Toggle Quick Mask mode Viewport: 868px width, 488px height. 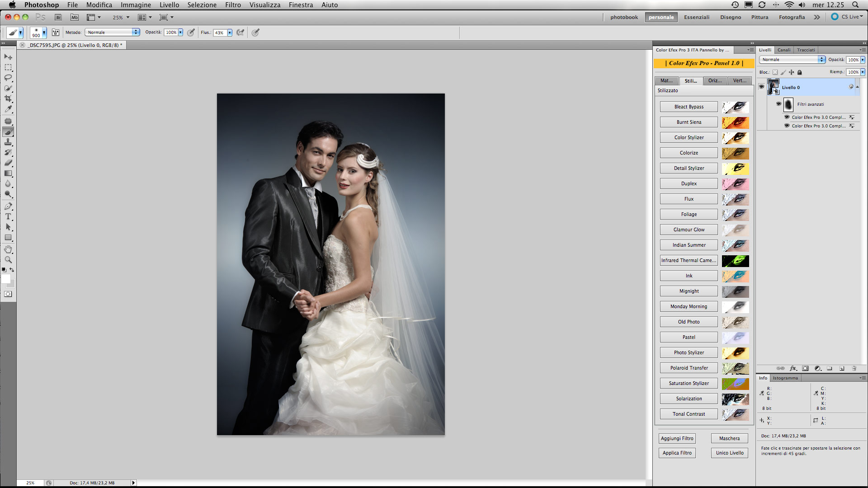tap(8, 294)
